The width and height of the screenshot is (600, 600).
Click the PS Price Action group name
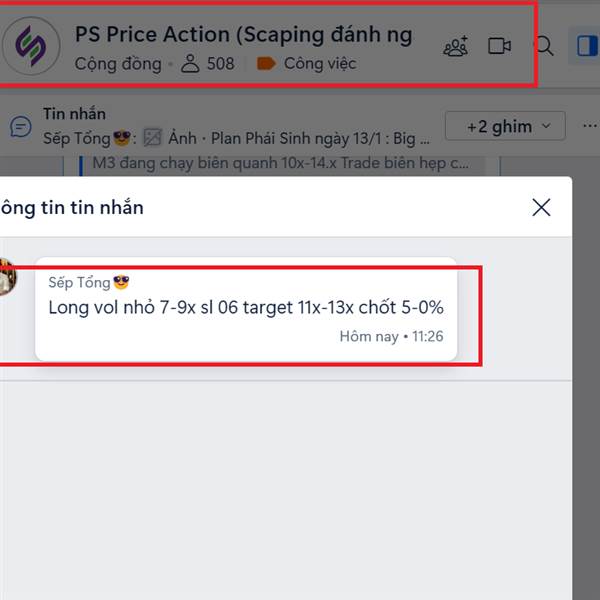243,34
